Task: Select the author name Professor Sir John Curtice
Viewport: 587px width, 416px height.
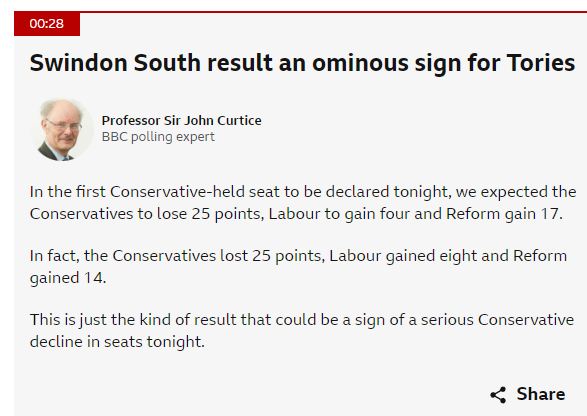Action: click(182, 121)
